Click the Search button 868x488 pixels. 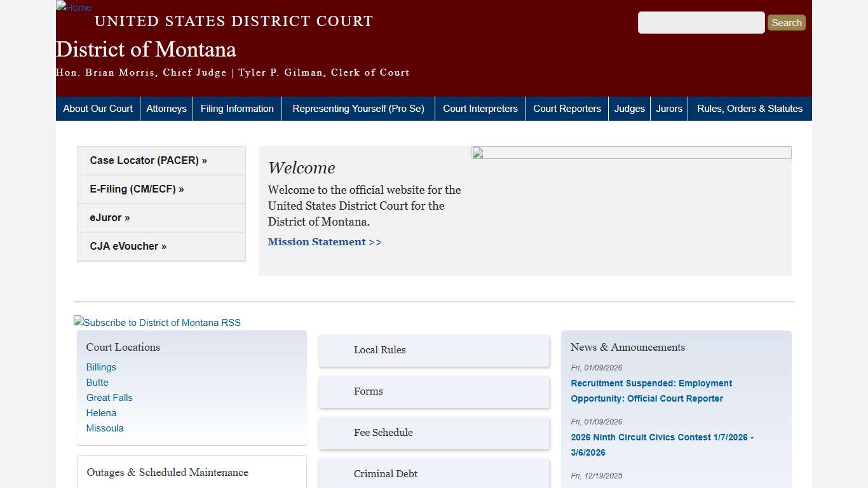(786, 22)
